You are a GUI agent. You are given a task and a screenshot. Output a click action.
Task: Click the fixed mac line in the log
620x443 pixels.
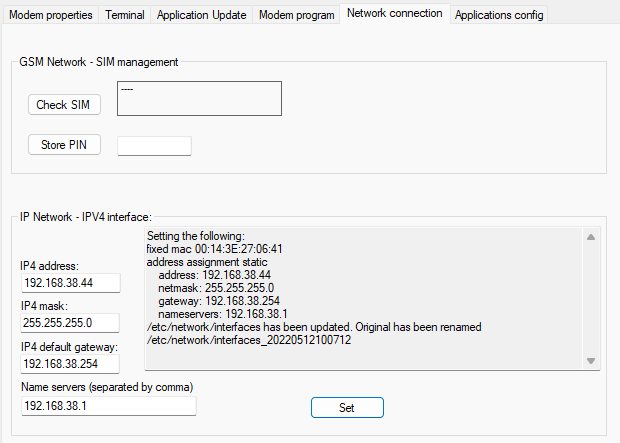[x=214, y=249]
